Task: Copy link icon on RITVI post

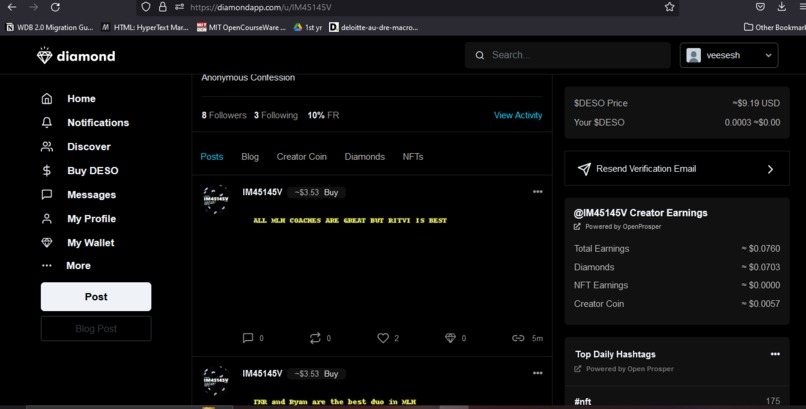Action: (518, 338)
